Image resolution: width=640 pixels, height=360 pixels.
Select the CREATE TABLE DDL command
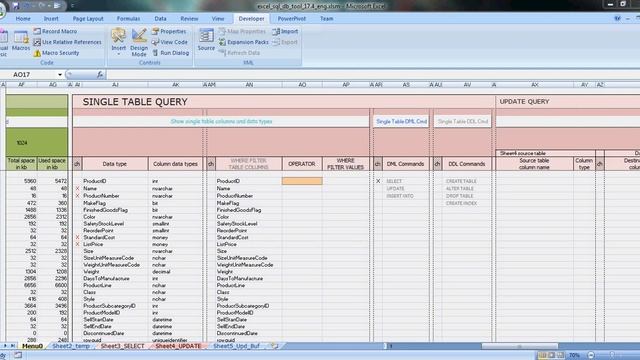pyautogui.click(x=461, y=181)
